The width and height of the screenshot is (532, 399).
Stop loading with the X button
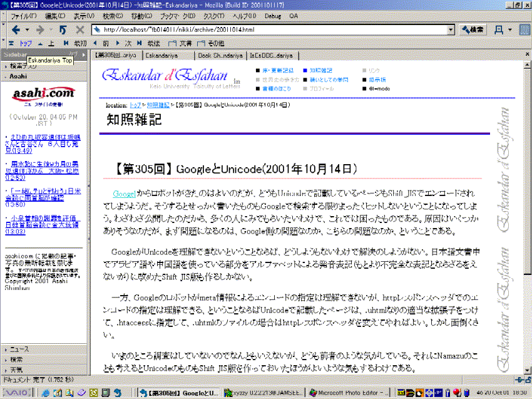(x=80, y=30)
